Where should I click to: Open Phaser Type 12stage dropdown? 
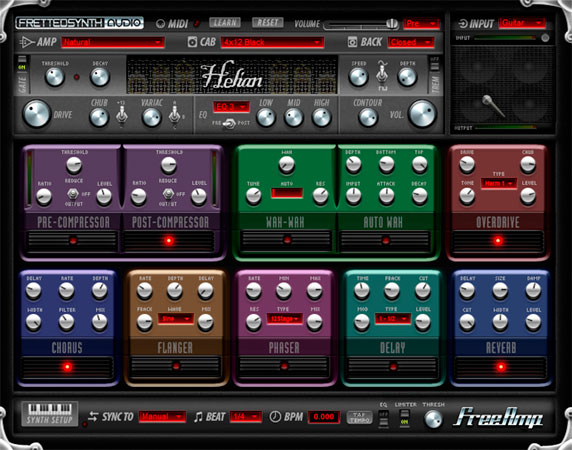click(285, 319)
